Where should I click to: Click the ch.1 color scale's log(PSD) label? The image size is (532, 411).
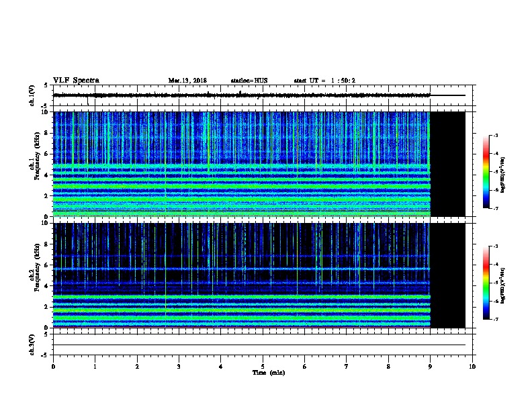coord(502,175)
